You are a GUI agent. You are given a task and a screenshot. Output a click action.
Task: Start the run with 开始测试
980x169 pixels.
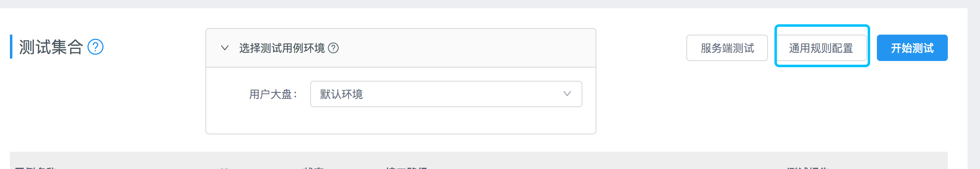tap(912, 48)
